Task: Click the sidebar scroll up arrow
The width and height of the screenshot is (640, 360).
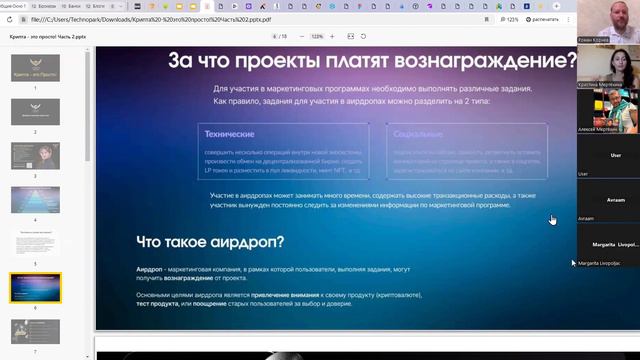Action: click(x=87, y=50)
